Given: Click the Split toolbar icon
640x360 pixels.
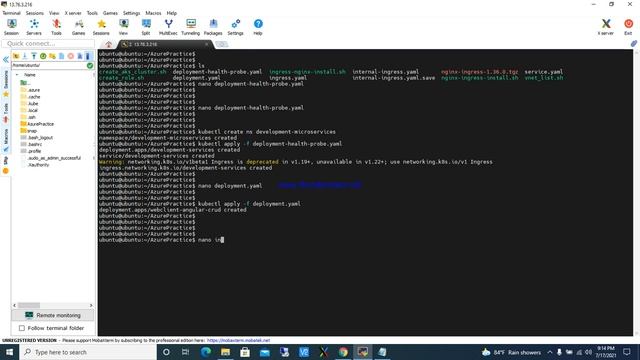Looking at the screenshot, I should tap(146, 27).
